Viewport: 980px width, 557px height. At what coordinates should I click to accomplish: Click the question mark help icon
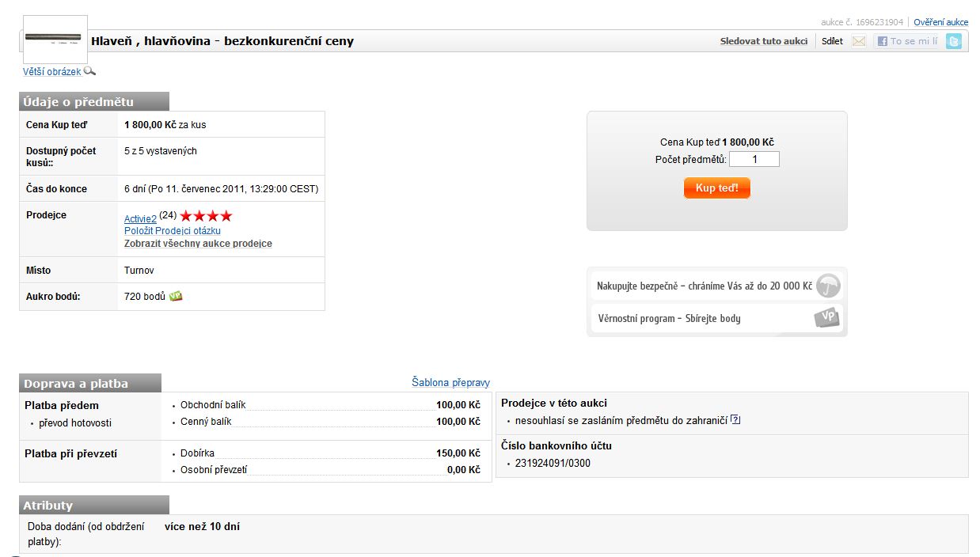[x=735, y=420]
